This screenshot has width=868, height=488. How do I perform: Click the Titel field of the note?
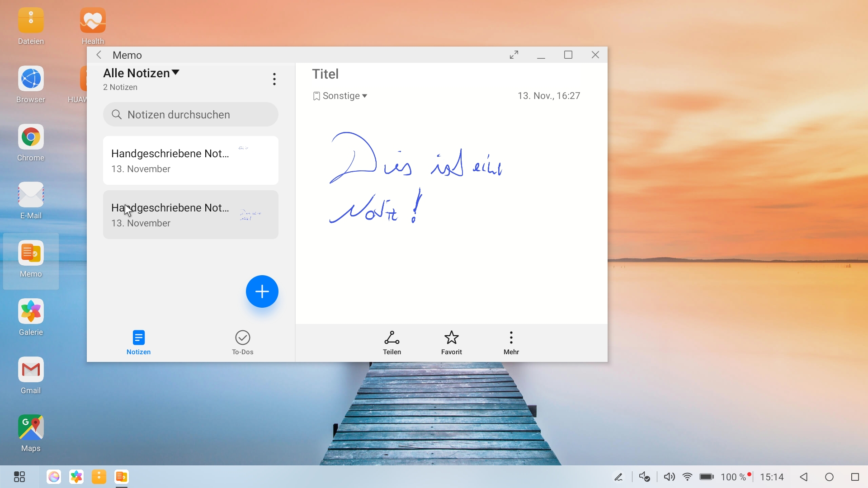(x=325, y=74)
